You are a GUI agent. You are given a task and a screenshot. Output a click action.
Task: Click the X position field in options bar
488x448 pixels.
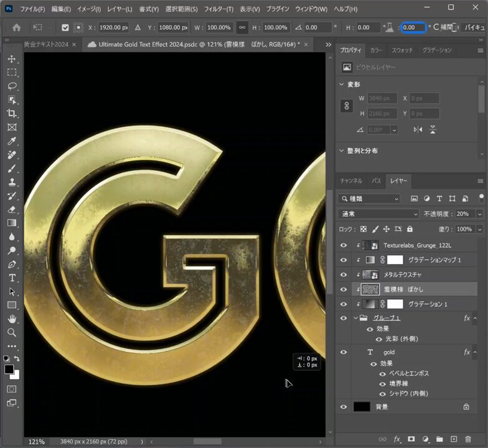pos(113,27)
